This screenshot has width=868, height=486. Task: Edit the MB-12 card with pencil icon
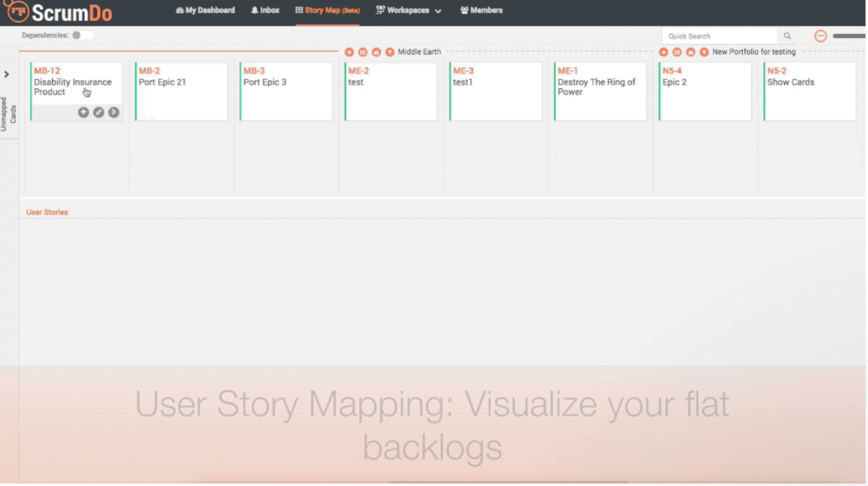(99, 113)
